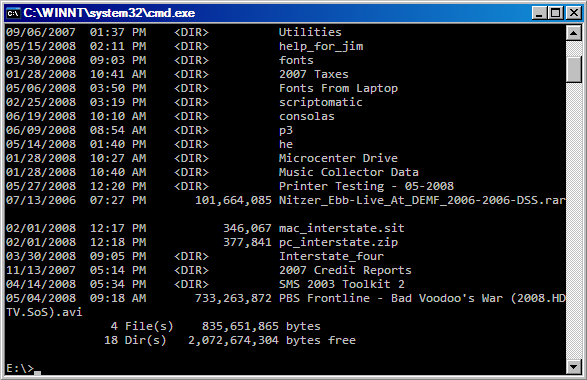Click the time 05:34 PM on SMS row
This screenshot has width=587, height=380.
coord(118,284)
